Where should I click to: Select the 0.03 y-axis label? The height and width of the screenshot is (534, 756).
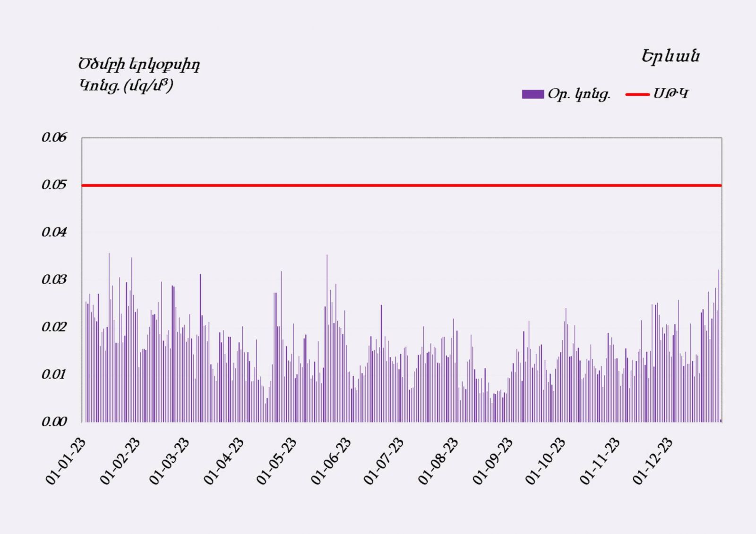click(54, 280)
